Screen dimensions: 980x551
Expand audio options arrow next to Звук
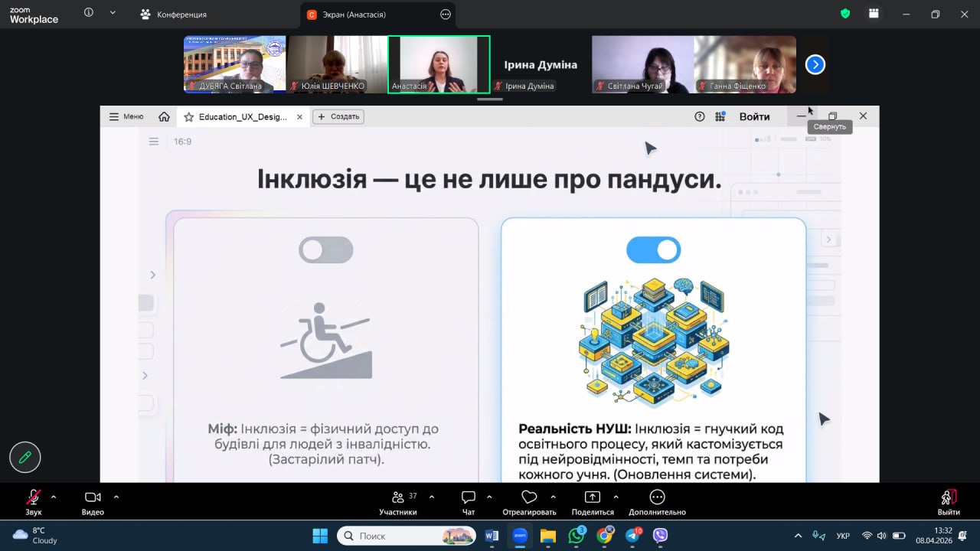tap(54, 497)
